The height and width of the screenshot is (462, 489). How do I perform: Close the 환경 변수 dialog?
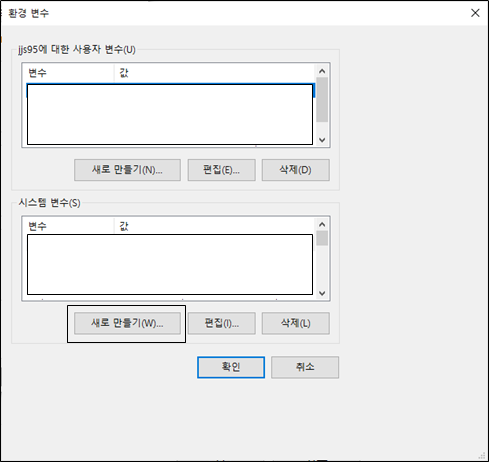[x=475, y=13]
